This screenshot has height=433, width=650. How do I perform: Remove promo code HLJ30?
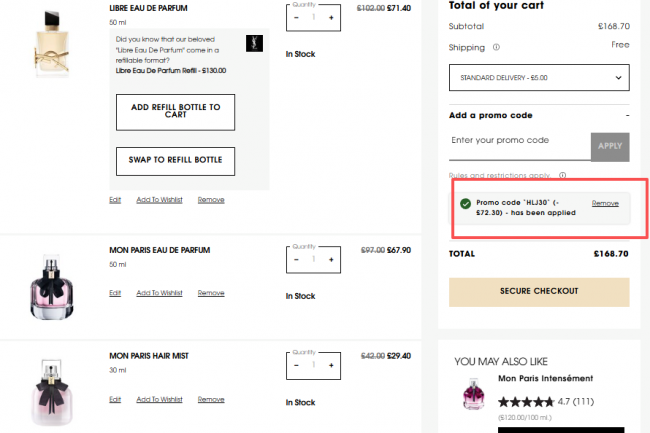tap(605, 203)
